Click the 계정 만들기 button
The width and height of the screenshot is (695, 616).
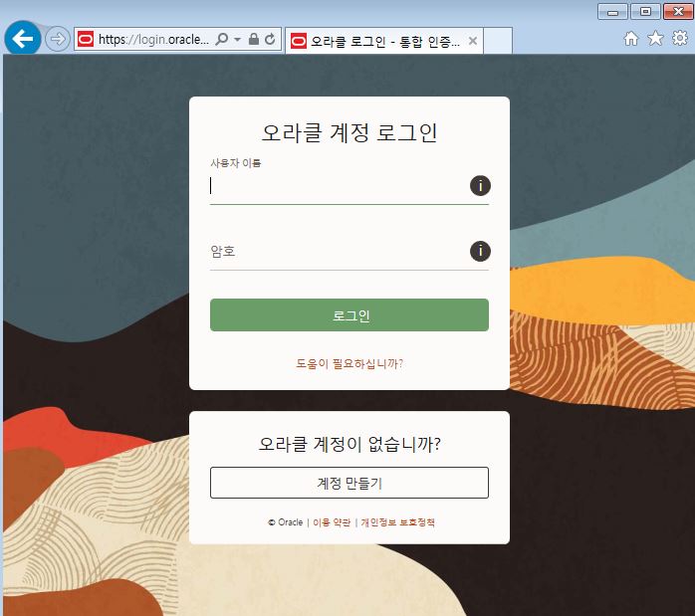tap(349, 483)
